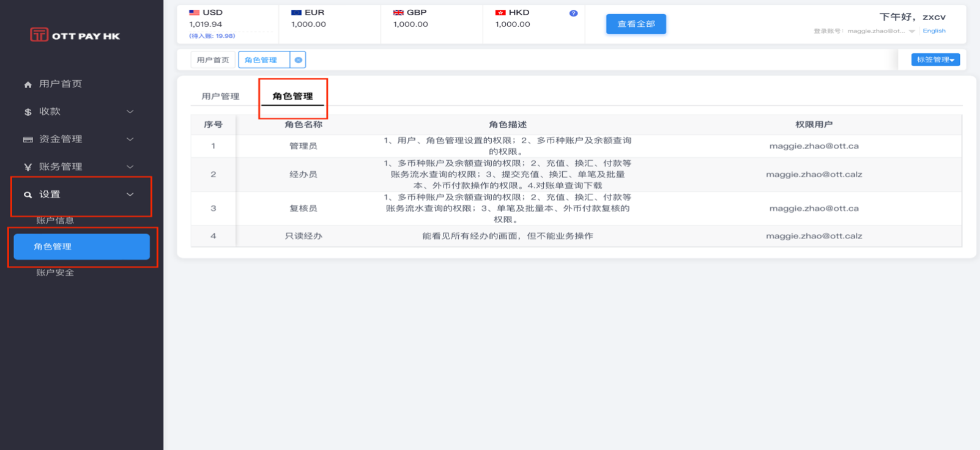The width and height of the screenshot is (980, 450).
Task: Click the 权限用户 column header
Action: coord(814,124)
